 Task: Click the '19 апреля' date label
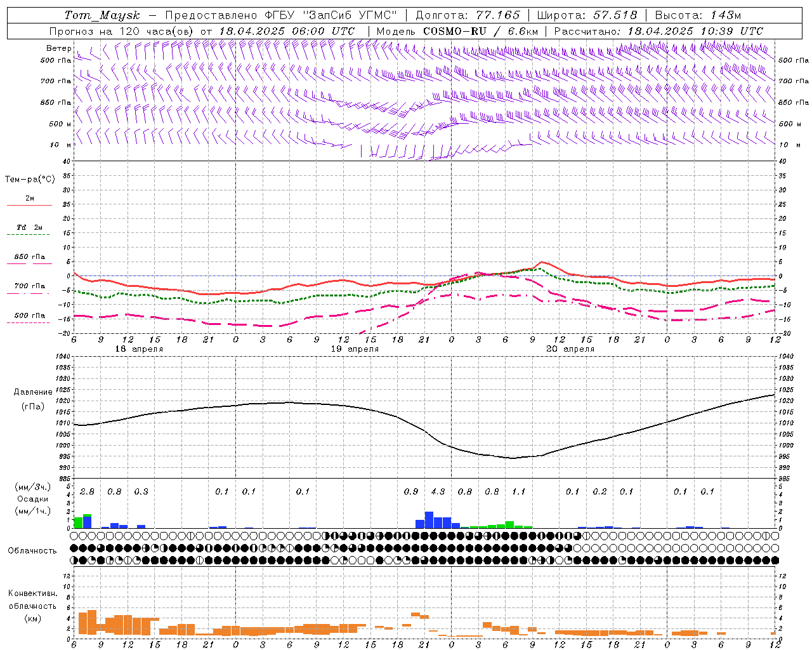coord(355,349)
